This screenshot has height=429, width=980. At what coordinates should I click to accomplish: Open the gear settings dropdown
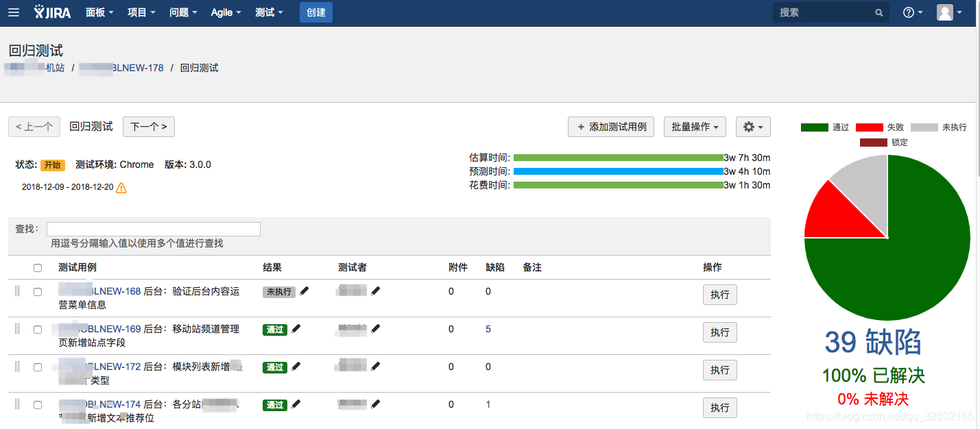pyautogui.click(x=753, y=127)
